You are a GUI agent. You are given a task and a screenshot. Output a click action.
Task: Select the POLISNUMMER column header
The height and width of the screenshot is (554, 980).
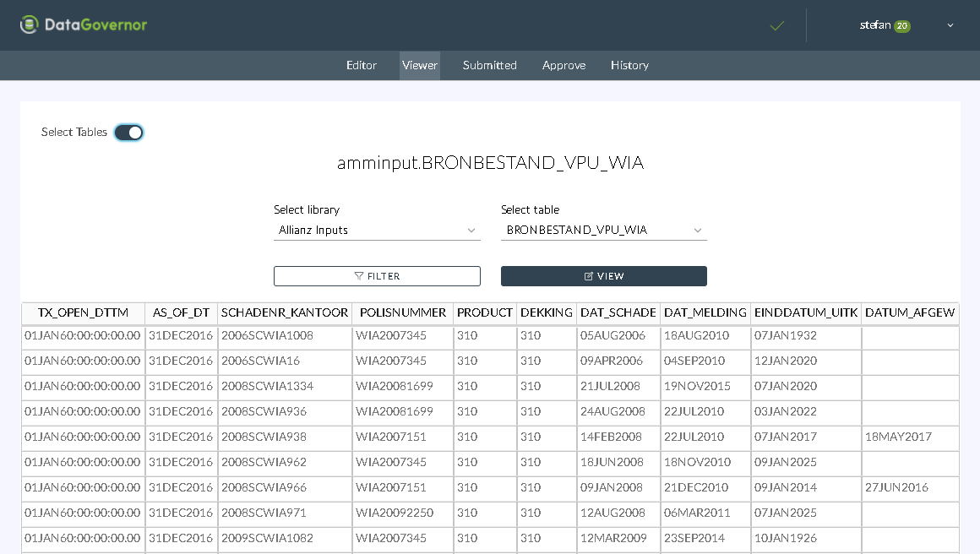point(402,313)
